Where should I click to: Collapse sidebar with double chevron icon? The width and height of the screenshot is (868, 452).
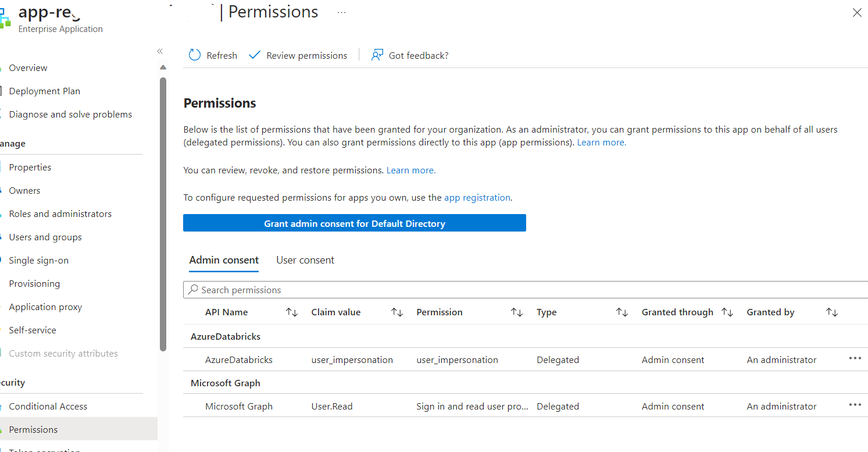[x=160, y=51]
